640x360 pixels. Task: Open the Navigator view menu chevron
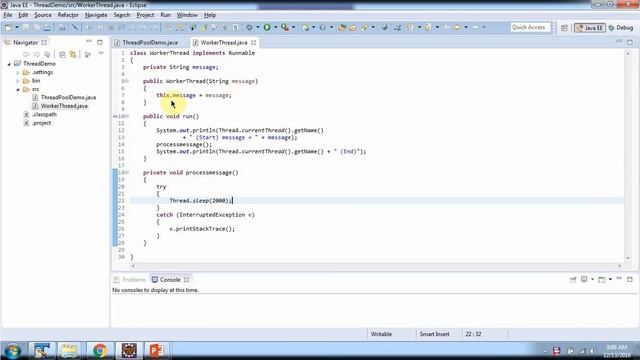[101, 54]
